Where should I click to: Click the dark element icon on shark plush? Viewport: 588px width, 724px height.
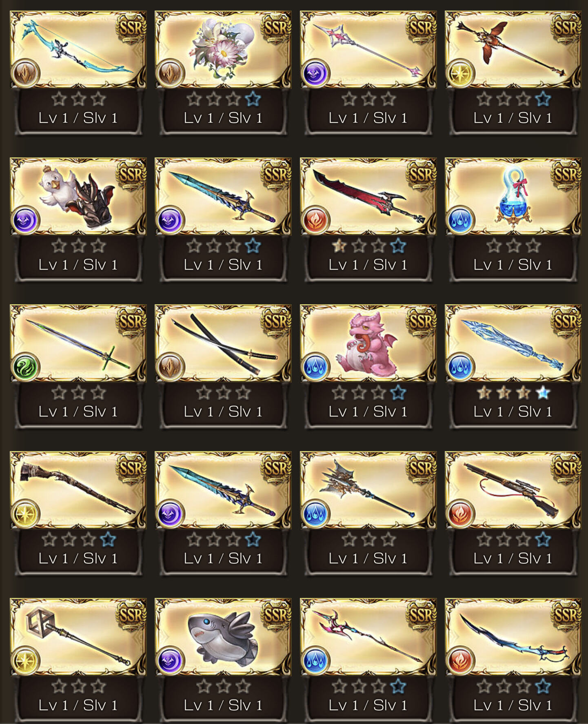170,661
